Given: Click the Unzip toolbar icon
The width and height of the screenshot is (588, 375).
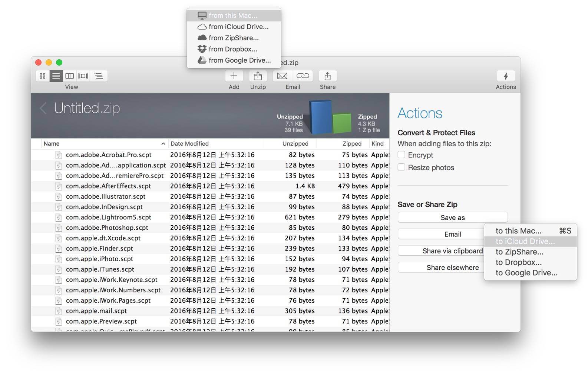Looking at the screenshot, I should point(258,76).
